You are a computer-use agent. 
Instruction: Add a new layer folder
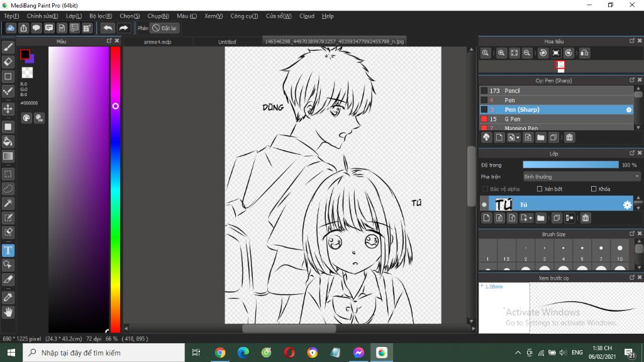(540, 218)
